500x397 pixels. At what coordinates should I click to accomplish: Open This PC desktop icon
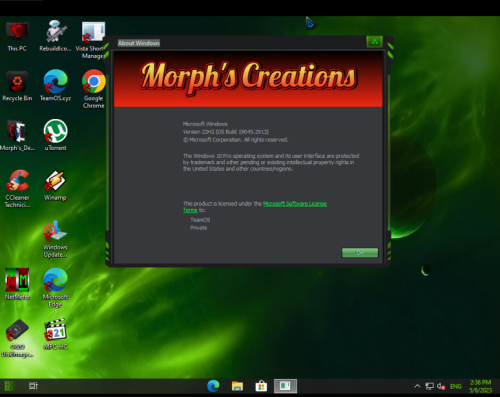tap(17, 36)
